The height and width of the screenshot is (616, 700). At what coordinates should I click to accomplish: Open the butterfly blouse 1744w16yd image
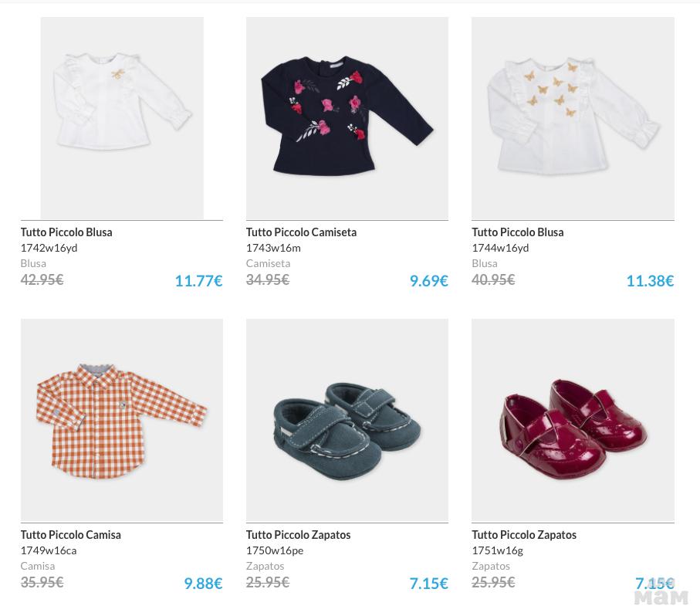pyautogui.click(x=573, y=118)
